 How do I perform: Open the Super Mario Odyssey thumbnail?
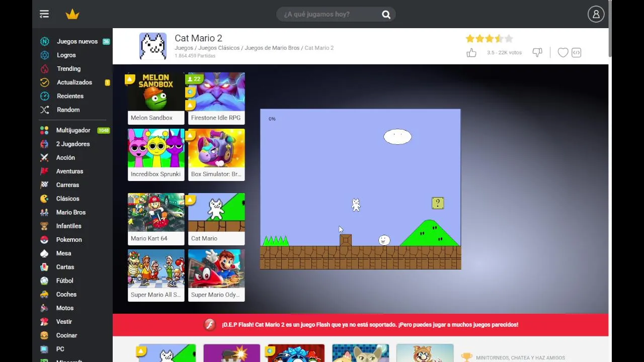click(x=216, y=276)
